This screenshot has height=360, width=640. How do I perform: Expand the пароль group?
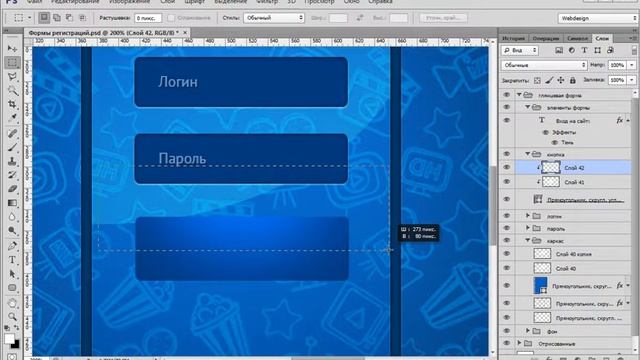tap(527, 228)
